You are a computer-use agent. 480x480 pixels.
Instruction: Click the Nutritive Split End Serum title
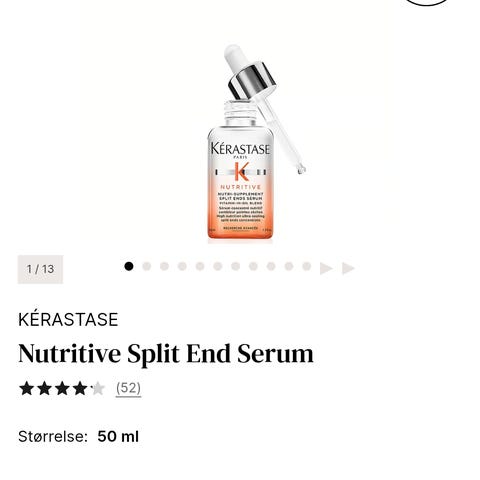(x=166, y=354)
